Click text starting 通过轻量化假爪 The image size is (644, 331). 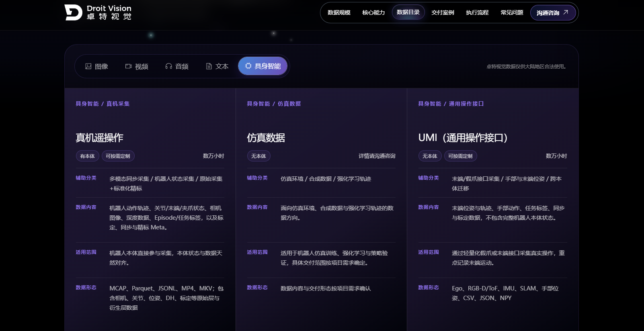click(509, 258)
